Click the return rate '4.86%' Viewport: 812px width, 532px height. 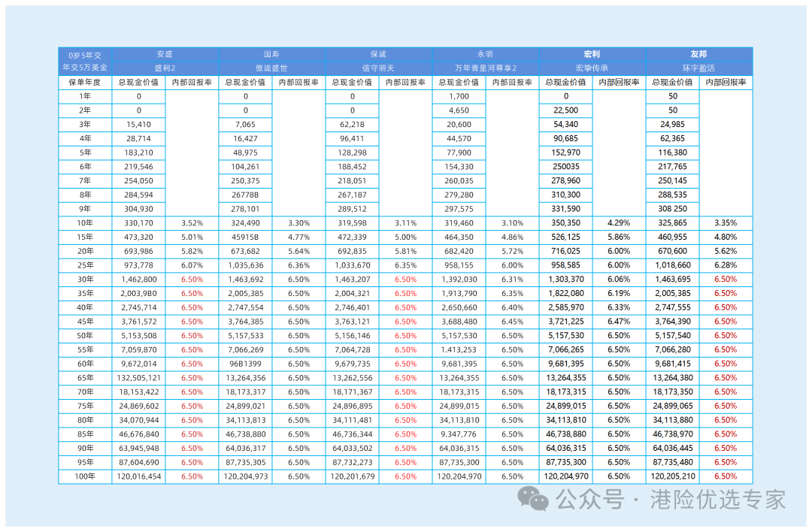pos(512,237)
